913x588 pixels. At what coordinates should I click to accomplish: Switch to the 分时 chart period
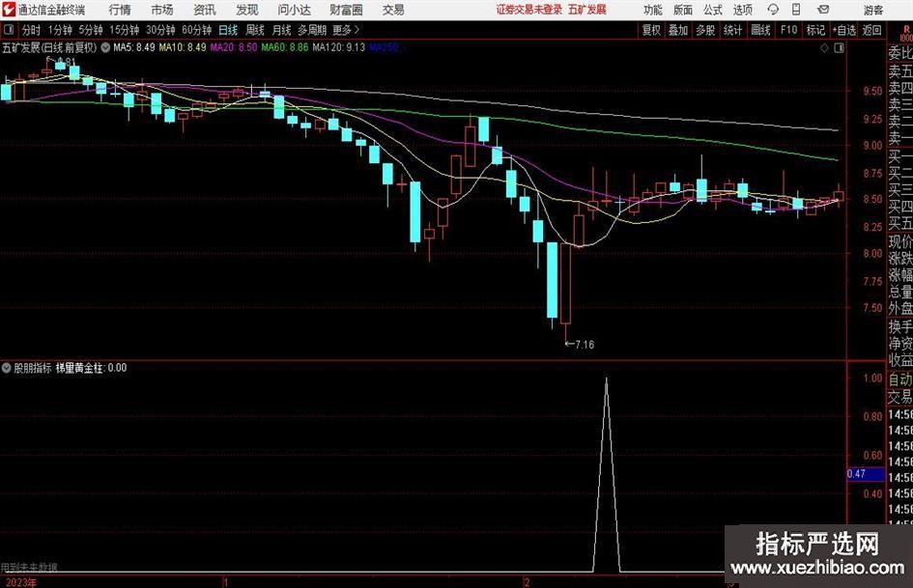tap(31, 30)
